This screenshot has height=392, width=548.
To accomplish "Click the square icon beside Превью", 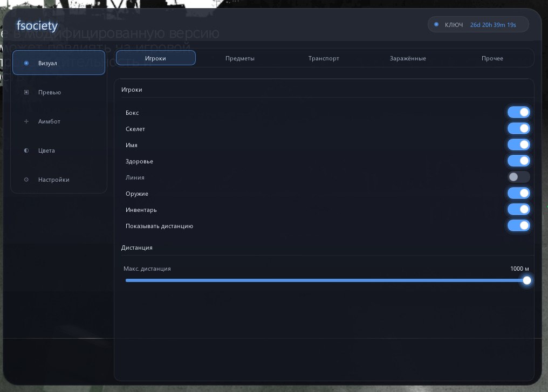I will 26,92.
